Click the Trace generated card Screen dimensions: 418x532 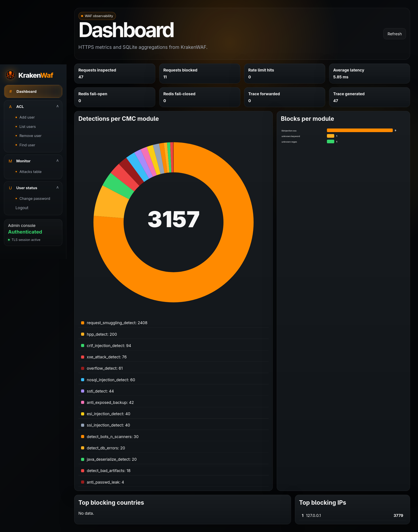[x=370, y=97]
